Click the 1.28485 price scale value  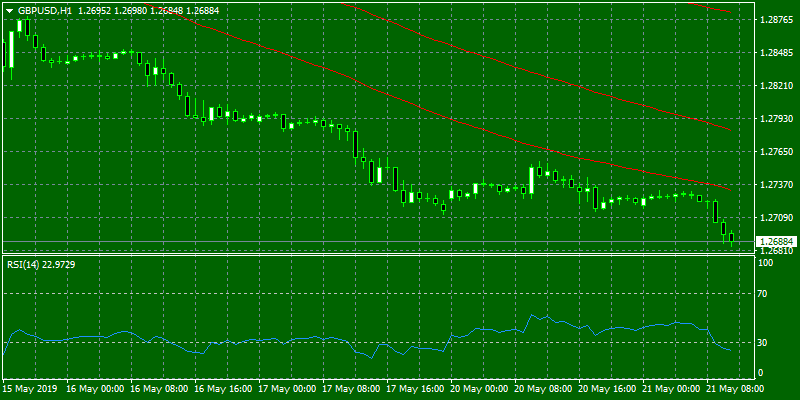[776, 53]
